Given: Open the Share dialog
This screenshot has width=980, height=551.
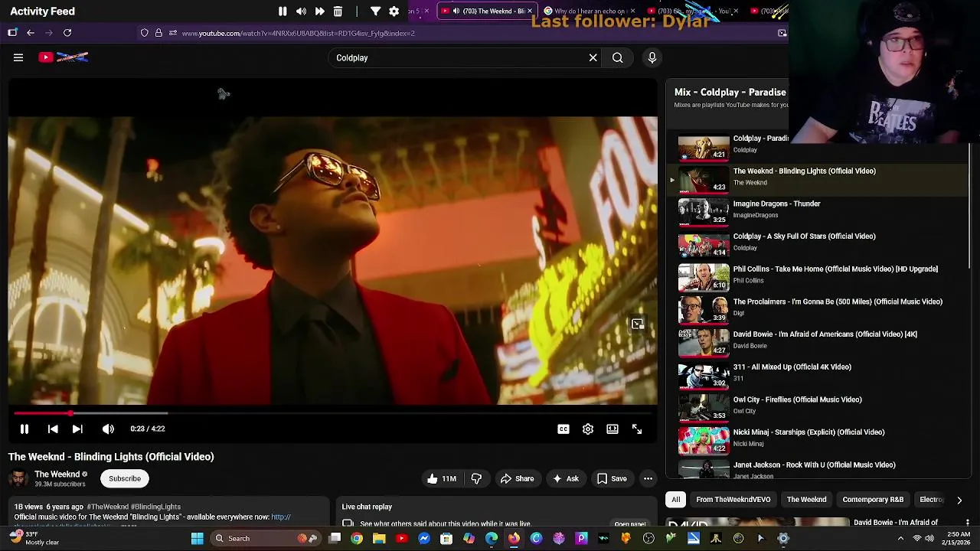Looking at the screenshot, I should [x=517, y=479].
